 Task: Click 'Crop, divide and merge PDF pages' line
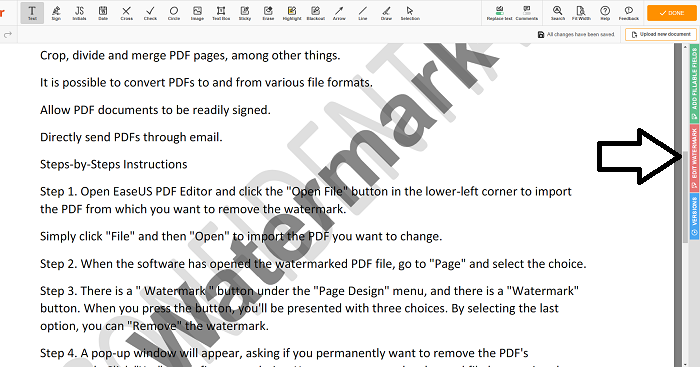click(x=190, y=55)
